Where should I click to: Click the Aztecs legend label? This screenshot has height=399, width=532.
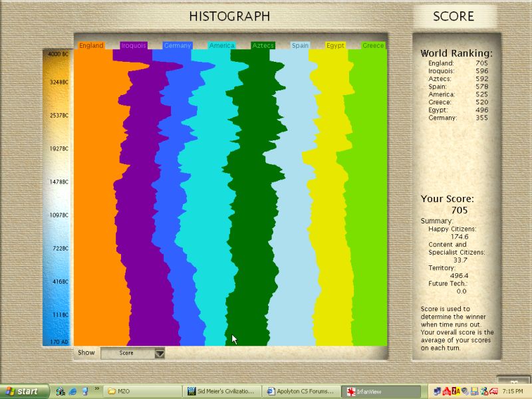click(x=263, y=46)
